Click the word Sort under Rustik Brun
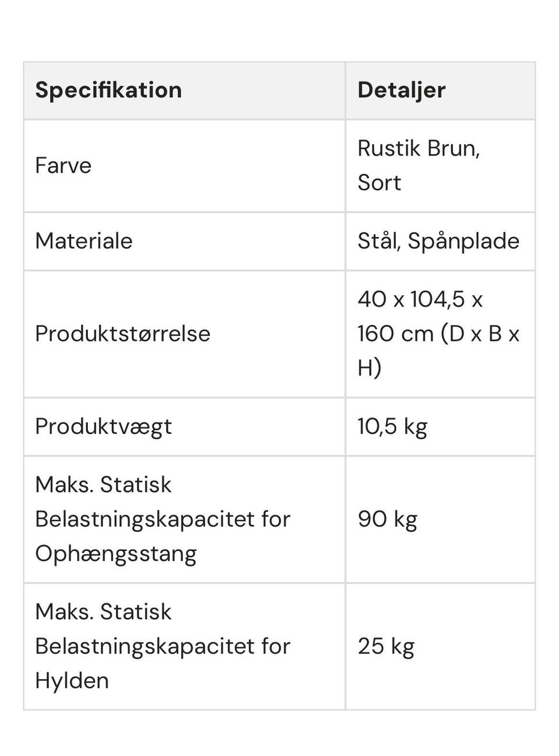559x756 pixels. (x=379, y=182)
